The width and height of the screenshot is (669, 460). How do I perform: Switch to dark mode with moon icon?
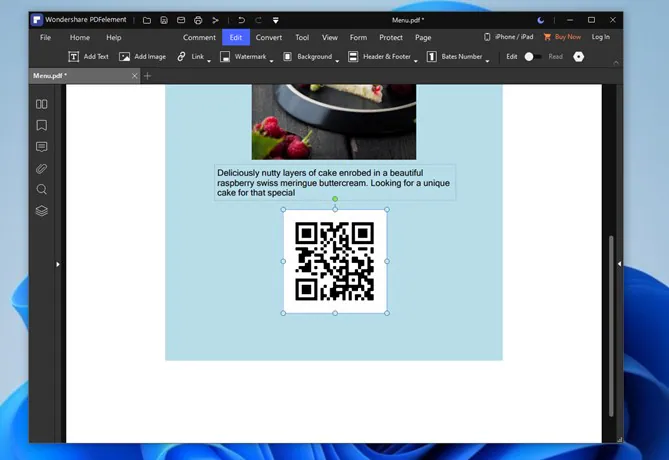click(541, 20)
